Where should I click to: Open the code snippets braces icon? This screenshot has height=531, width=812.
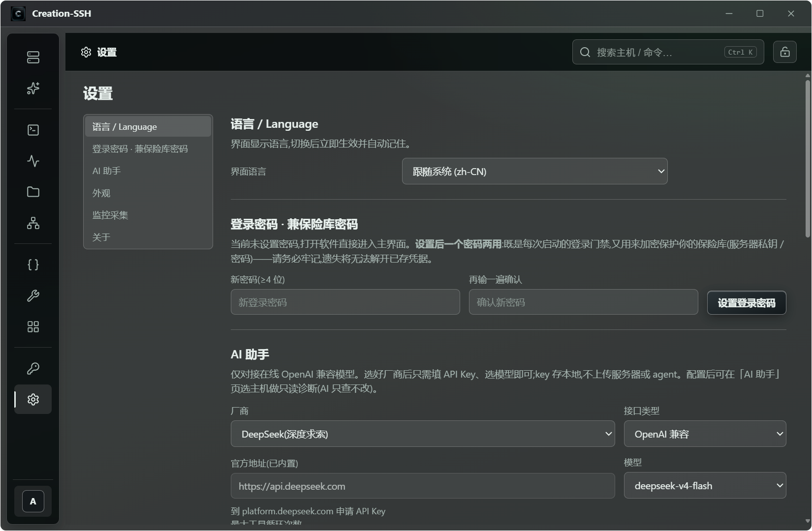33,265
